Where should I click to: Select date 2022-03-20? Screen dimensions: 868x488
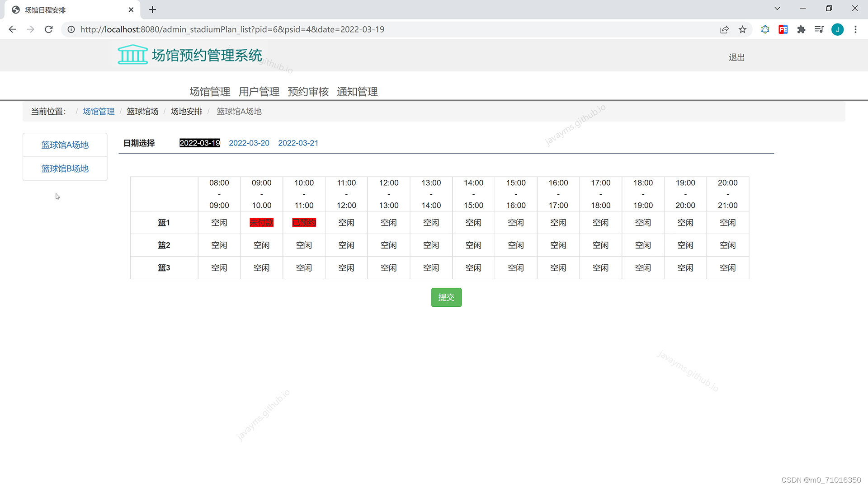click(249, 143)
